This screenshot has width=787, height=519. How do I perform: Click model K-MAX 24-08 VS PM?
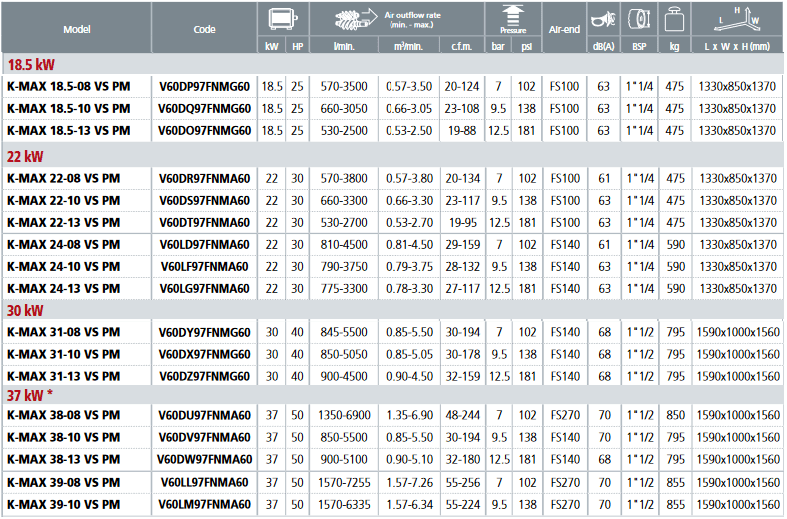point(64,244)
